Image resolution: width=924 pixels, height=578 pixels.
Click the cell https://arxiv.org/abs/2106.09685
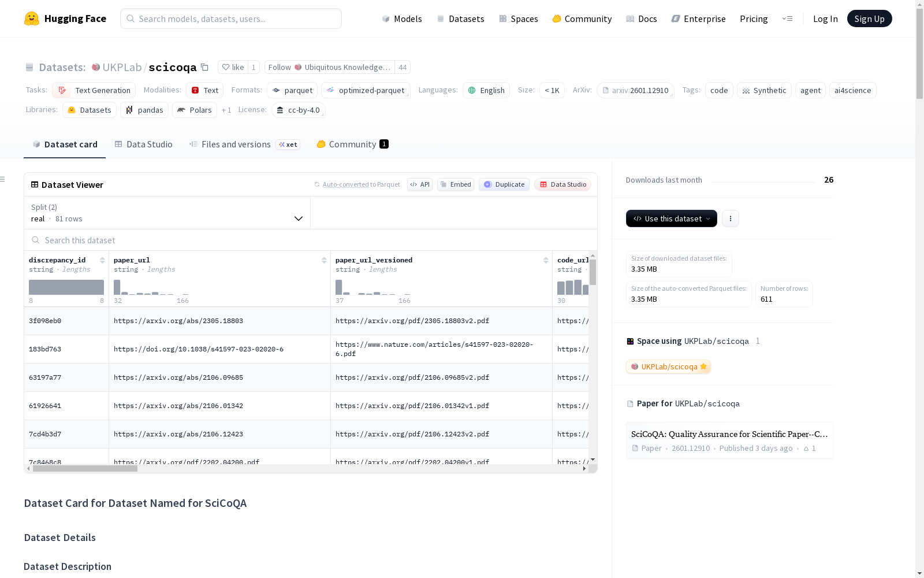[178, 377]
